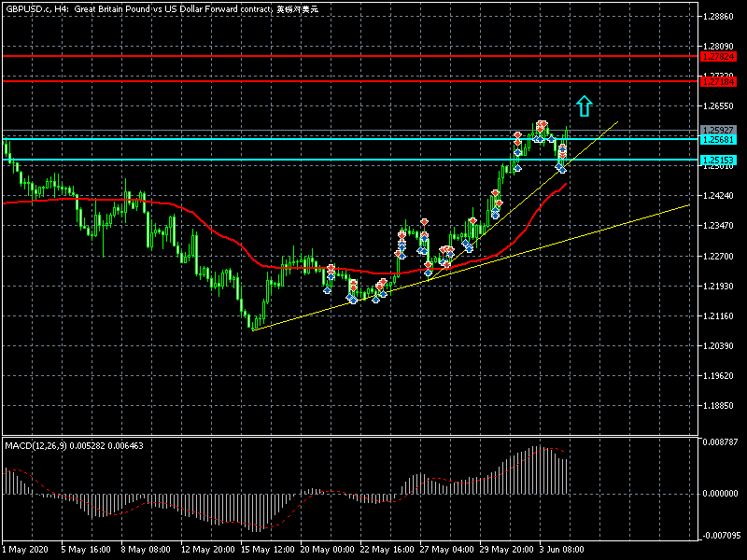Click the 1.21930 price scale label
Image resolution: width=747 pixels, height=560 pixels.
pyautogui.click(x=718, y=287)
